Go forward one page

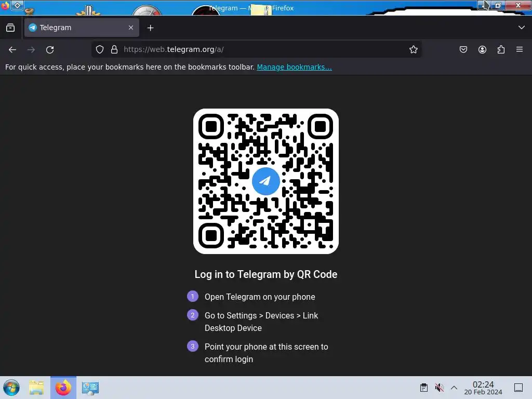pyautogui.click(x=31, y=49)
